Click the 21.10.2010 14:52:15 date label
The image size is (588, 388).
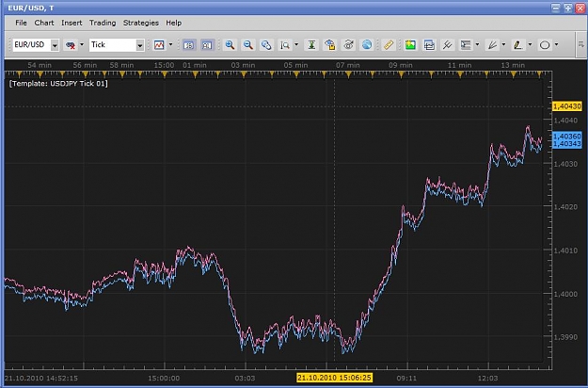point(41,379)
